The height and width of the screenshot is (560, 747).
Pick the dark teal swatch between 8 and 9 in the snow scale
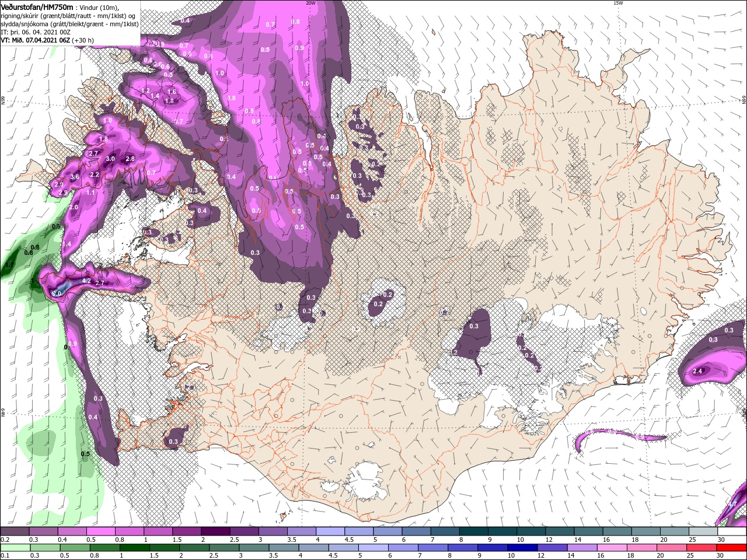[473, 531]
